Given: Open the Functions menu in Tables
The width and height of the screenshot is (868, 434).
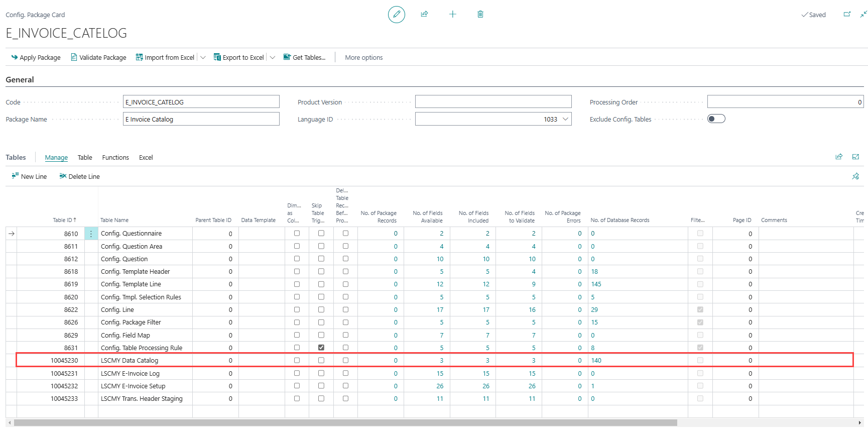Looking at the screenshot, I should (115, 157).
